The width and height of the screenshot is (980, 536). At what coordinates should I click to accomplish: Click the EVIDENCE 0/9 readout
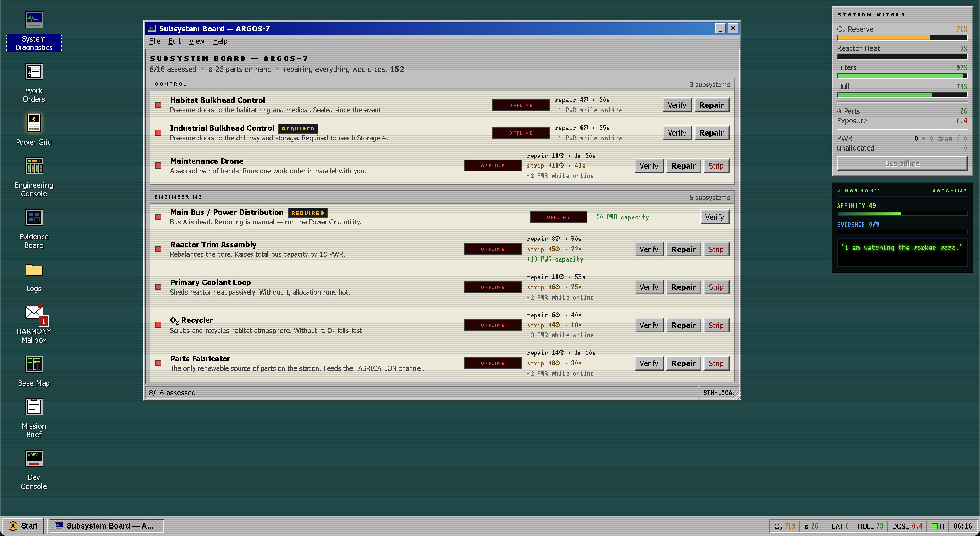click(x=858, y=225)
